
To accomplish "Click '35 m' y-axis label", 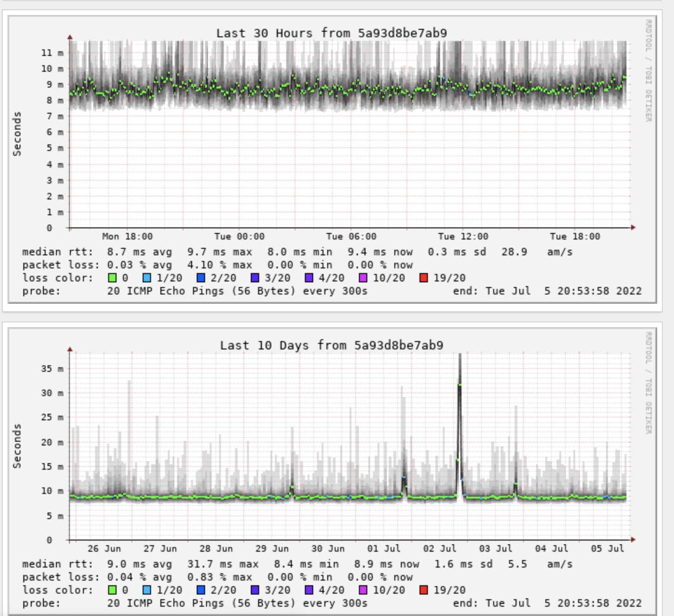I will (52, 369).
